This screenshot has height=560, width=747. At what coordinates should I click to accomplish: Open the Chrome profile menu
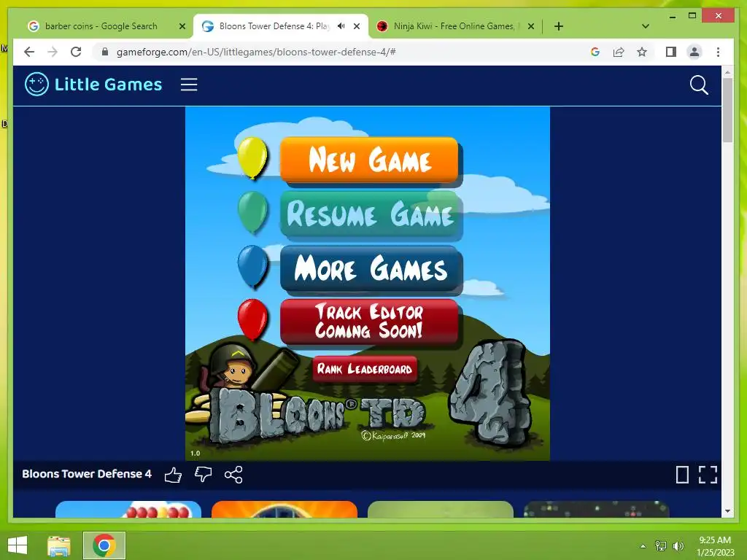[694, 52]
